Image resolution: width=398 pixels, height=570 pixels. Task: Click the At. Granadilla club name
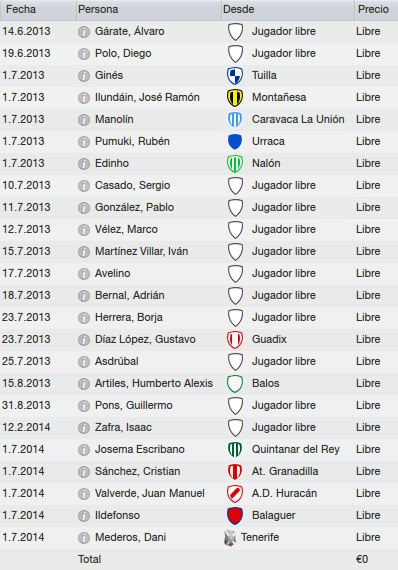[285, 471]
